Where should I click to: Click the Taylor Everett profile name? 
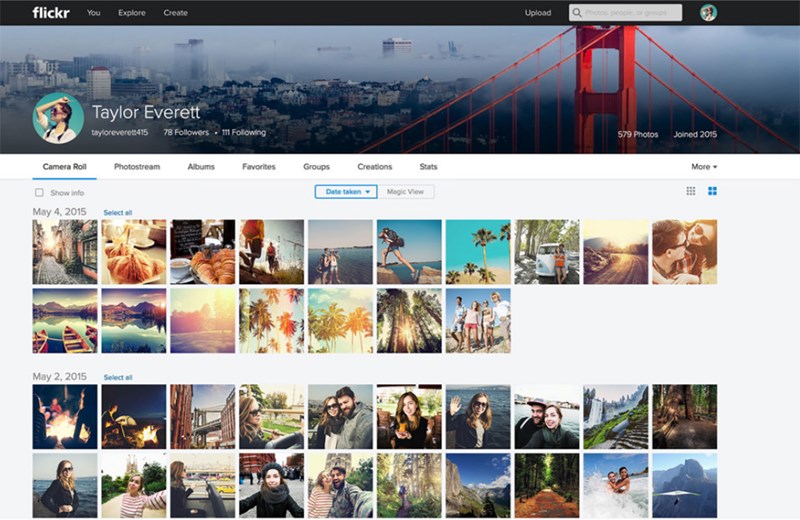click(146, 112)
